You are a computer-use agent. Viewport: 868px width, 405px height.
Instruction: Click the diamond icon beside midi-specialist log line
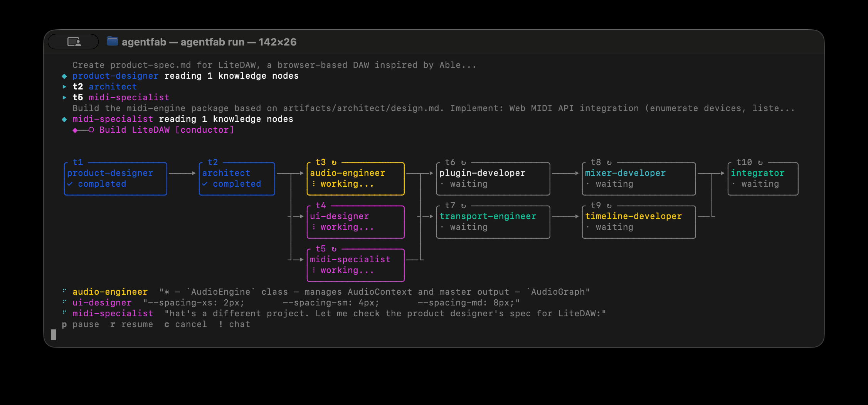(65, 119)
